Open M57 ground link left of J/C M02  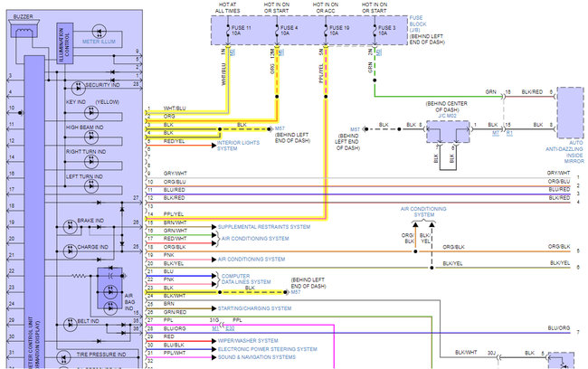coord(356,129)
